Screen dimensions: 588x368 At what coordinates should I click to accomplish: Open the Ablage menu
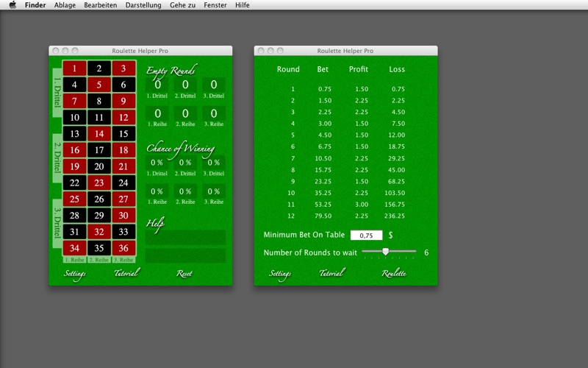[65, 5]
